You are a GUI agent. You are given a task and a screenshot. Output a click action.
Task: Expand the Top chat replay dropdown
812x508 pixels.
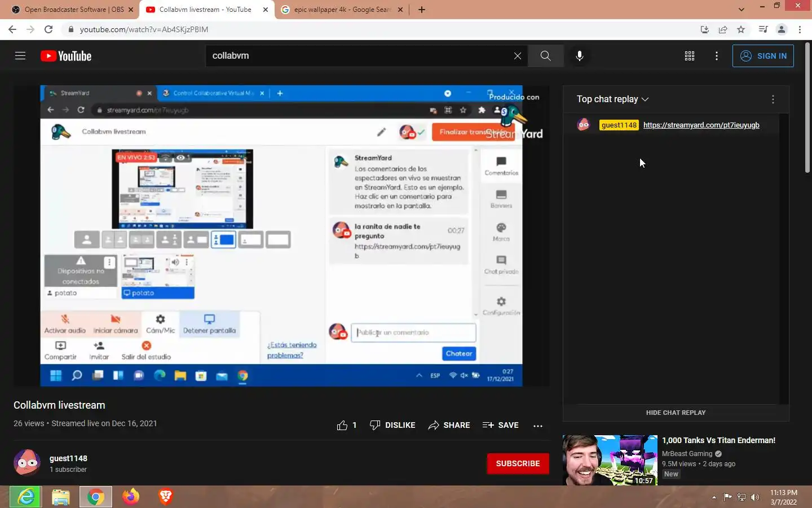pyautogui.click(x=612, y=99)
